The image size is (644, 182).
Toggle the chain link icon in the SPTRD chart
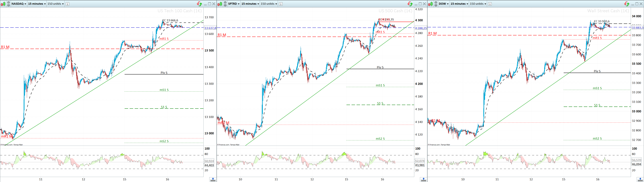pos(225,4)
